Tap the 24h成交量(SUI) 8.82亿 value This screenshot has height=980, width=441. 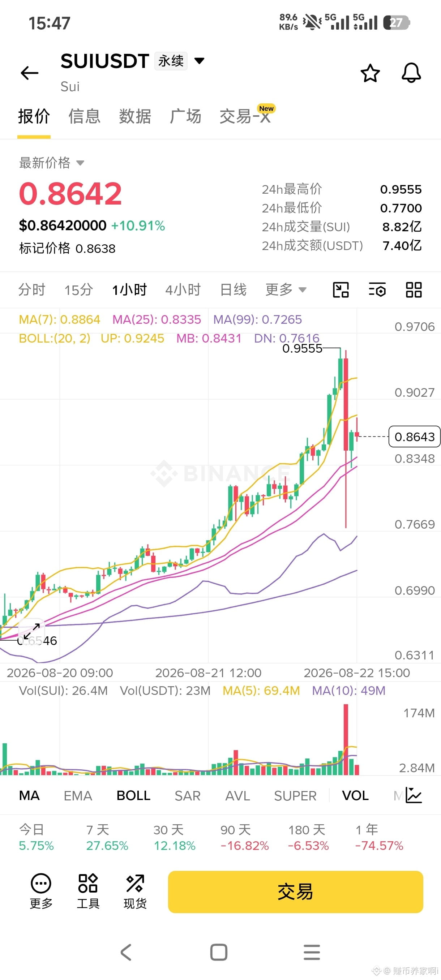click(402, 227)
